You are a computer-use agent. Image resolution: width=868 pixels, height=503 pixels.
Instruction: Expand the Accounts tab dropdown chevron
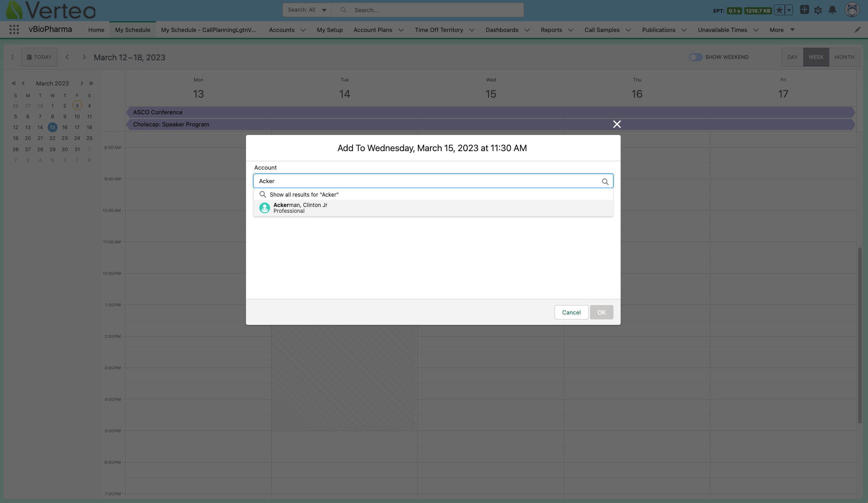pyautogui.click(x=303, y=30)
